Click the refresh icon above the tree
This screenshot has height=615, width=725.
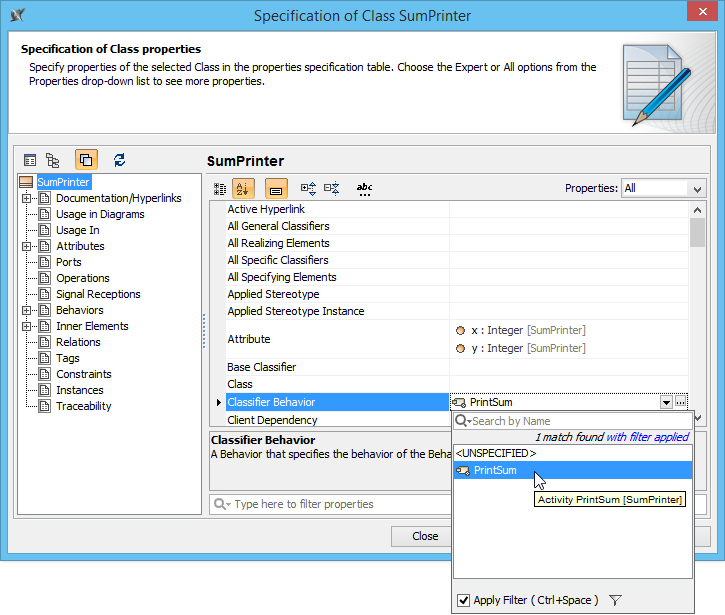120,159
